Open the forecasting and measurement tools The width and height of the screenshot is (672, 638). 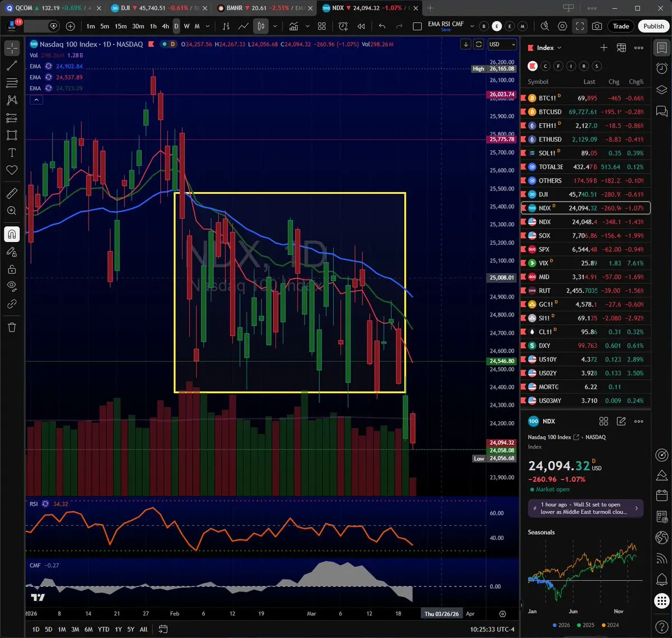coord(12,118)
